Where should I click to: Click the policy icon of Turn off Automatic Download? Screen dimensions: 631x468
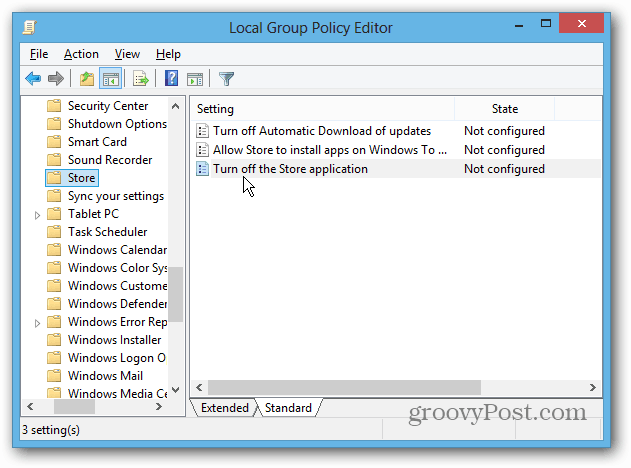click(202, 131)
